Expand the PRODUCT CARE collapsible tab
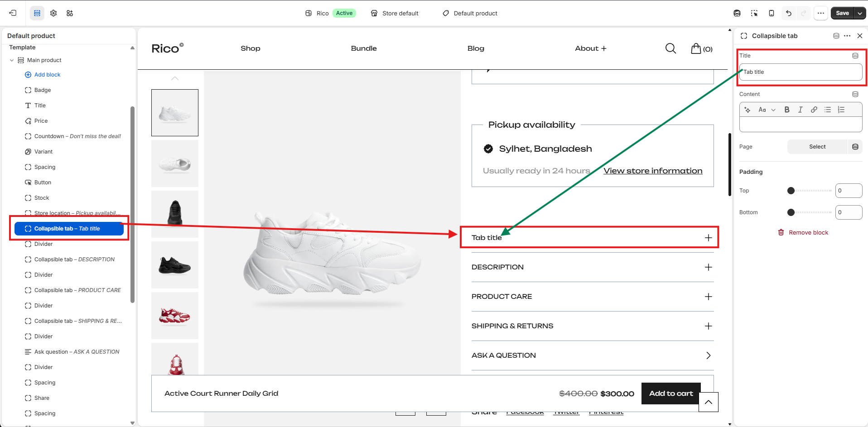 (x=709, y=297)
